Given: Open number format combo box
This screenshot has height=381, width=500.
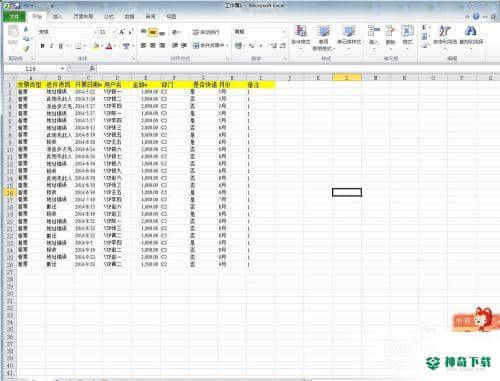Looking at the screenshot, I should [260, 32].
